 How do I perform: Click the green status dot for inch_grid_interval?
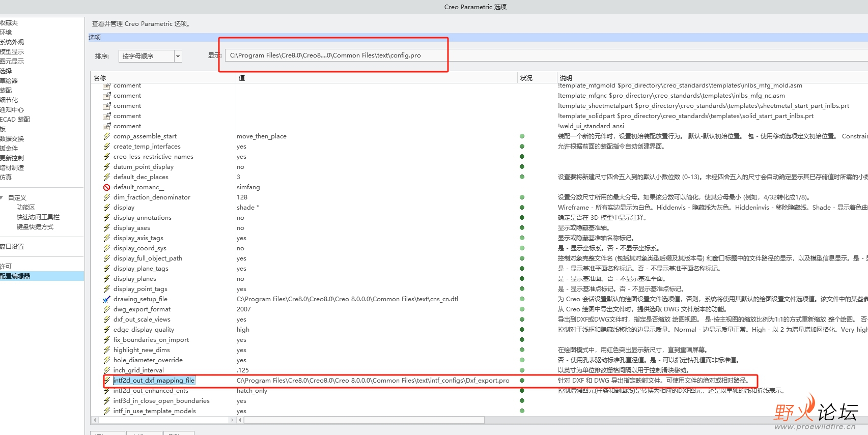[x=522, y=370]
